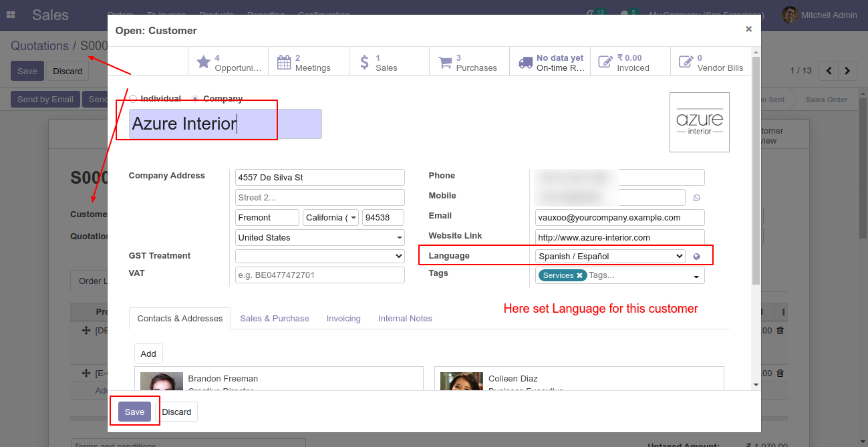Viewport: 868px width, 447px height.
Task: Close the Open: Customer dialog
Action: (748, 29)
